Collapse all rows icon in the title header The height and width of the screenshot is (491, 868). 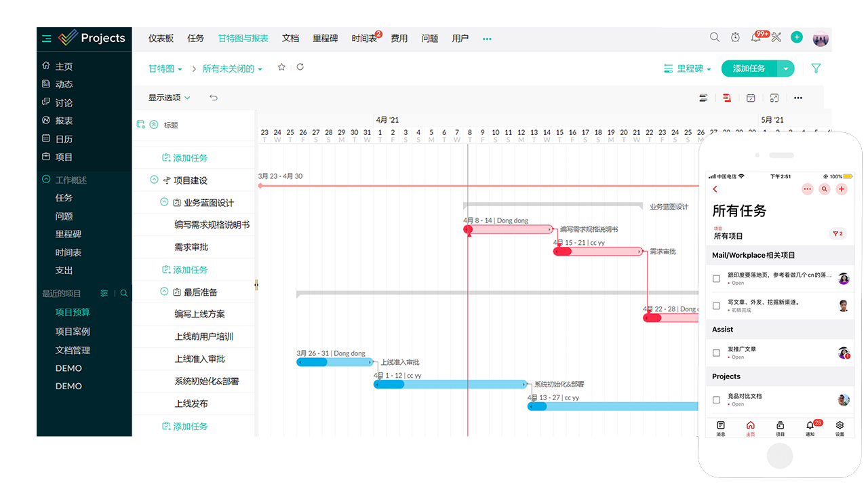[154, 124]
